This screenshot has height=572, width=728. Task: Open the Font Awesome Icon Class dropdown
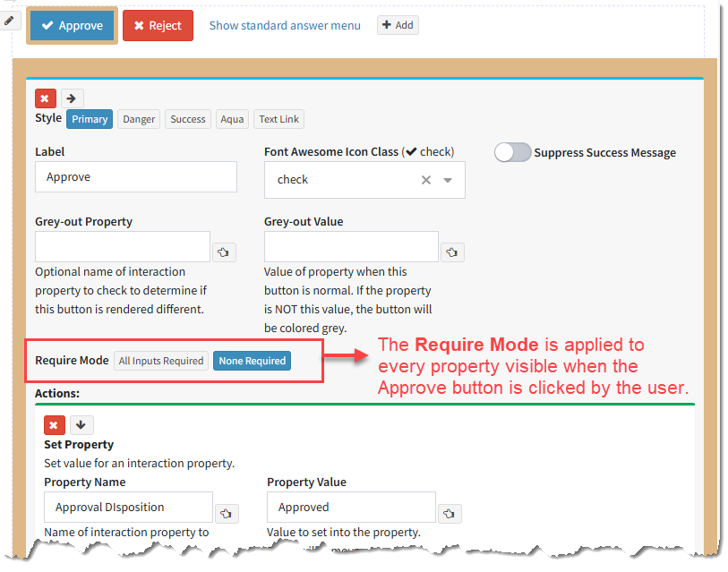pyautogui.click(x=448, y=180)
